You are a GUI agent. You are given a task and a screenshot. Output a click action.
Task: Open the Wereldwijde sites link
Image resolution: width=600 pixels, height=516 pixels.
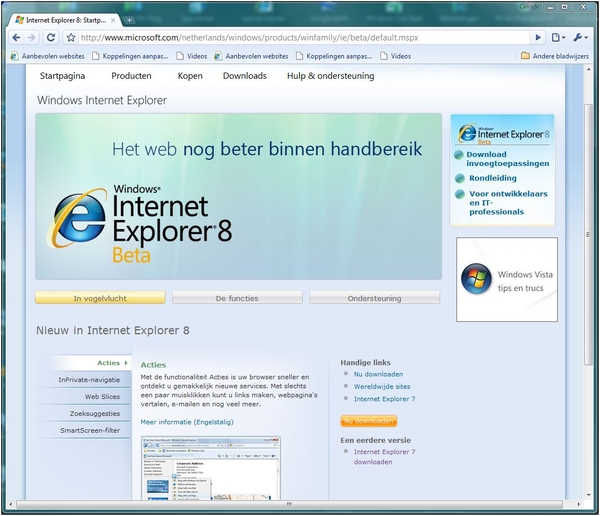[x=382, y=386]
